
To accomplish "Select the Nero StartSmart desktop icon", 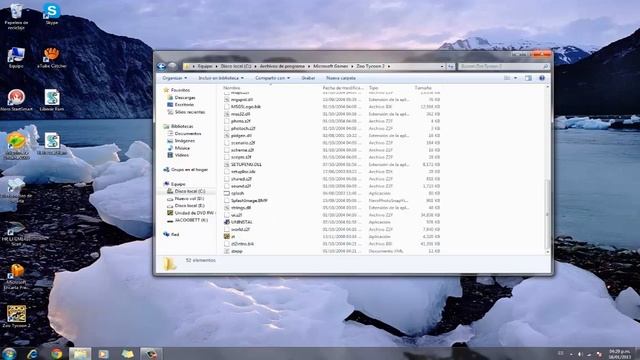I will click(16, 100).
